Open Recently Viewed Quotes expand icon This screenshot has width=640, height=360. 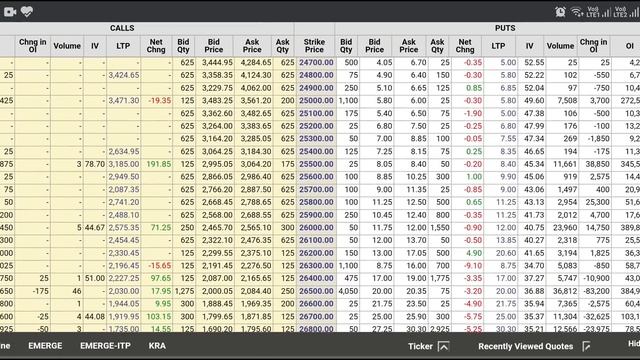pyautogui.click(x=587, y=347)
